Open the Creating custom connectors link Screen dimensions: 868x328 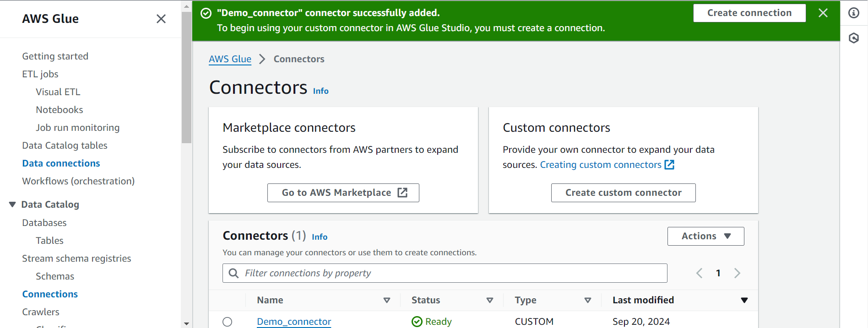601,165
